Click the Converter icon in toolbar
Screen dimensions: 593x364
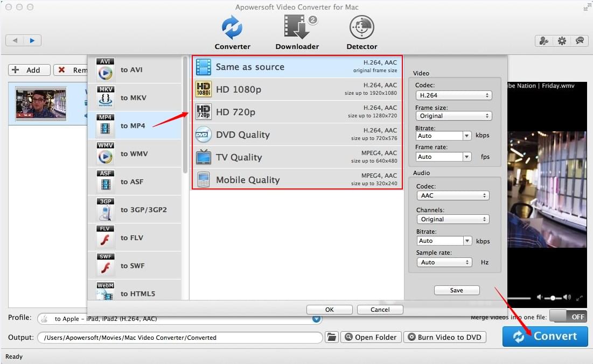(x=232, y=27)
